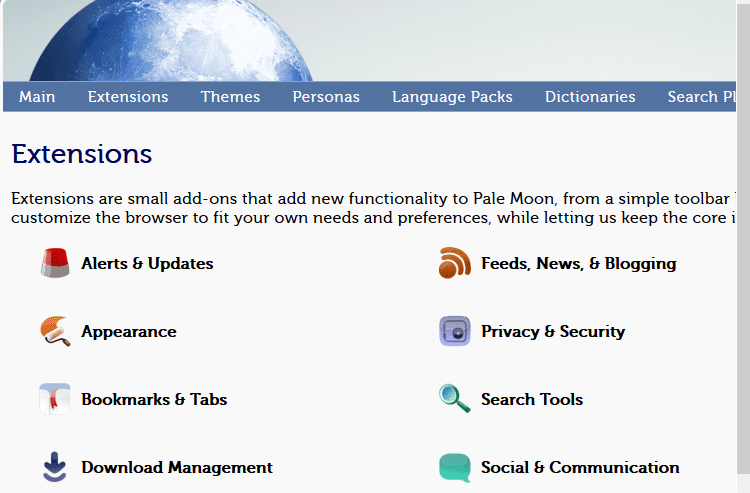The image size is (750, 493).
Task: View Download Management extensions
Action: pos(177,467)
